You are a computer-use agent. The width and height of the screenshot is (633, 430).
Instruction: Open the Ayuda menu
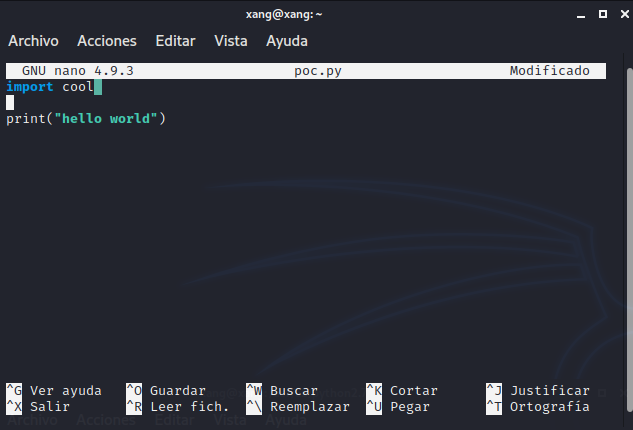287,41
